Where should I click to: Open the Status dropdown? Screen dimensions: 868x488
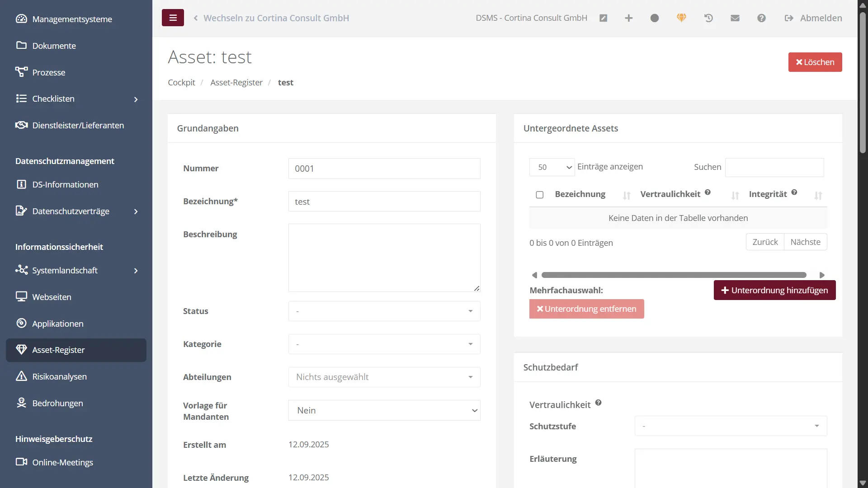[384, 311]
